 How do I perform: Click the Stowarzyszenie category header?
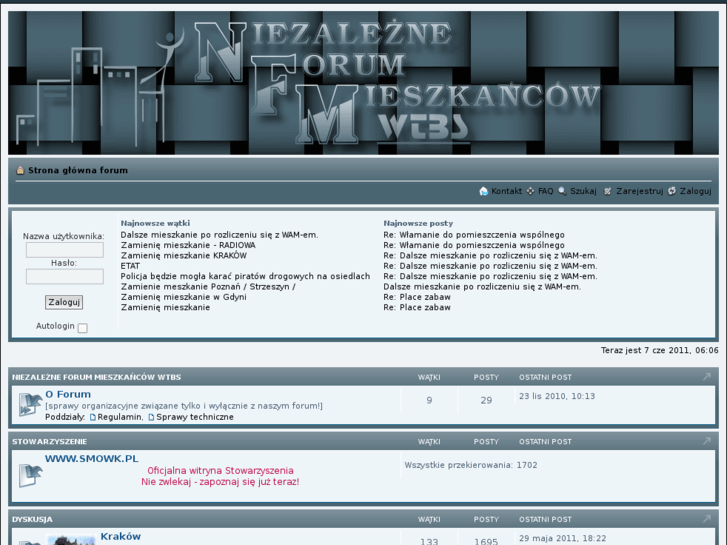pyautogui.click(x=50, y=442)
